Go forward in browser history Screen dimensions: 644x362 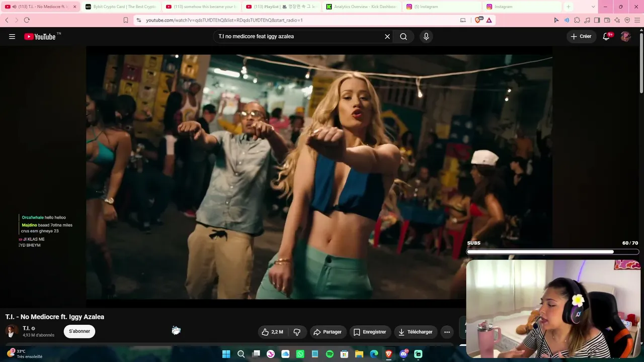tap(16, 20)
